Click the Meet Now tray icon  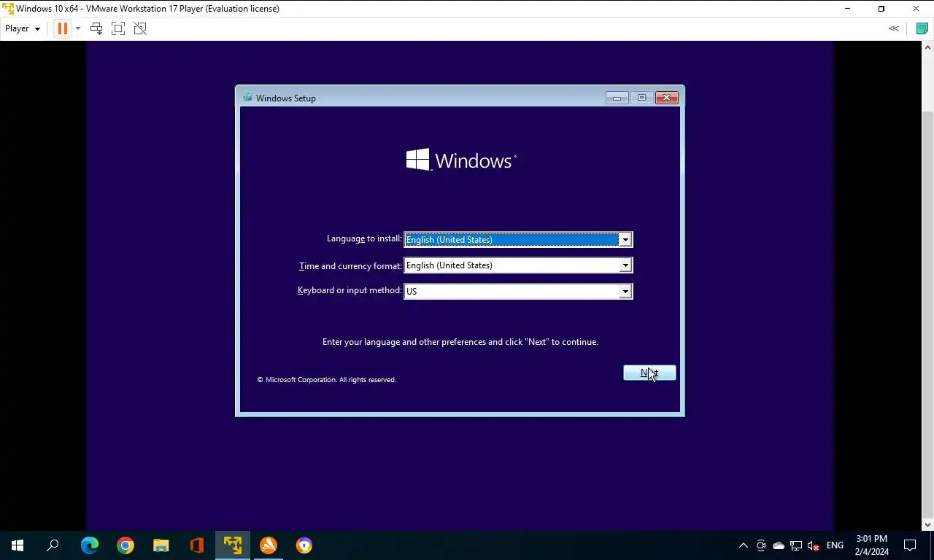tap(761, 545)
